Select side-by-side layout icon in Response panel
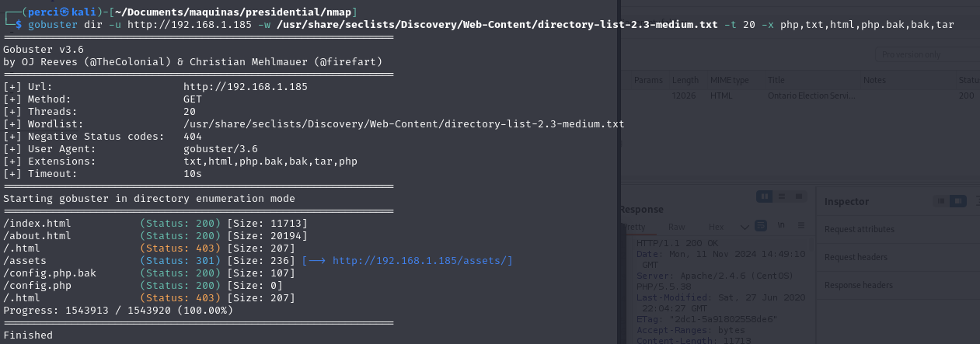This screenshot has height=344, width=980. (766, 196)
